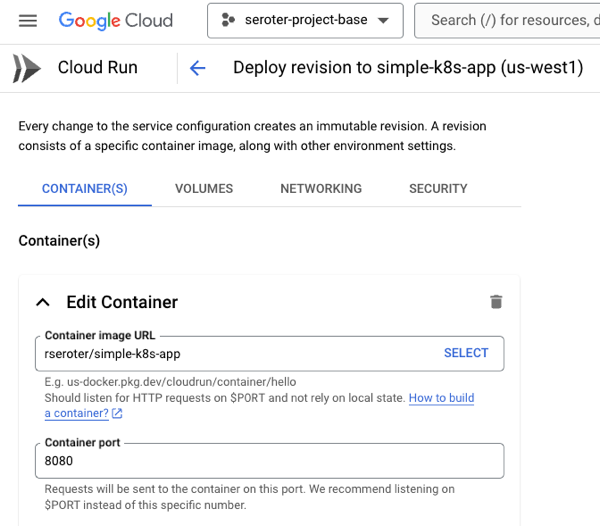Click the Edit Container section heading
600x526 pixels.
point(122,302)
